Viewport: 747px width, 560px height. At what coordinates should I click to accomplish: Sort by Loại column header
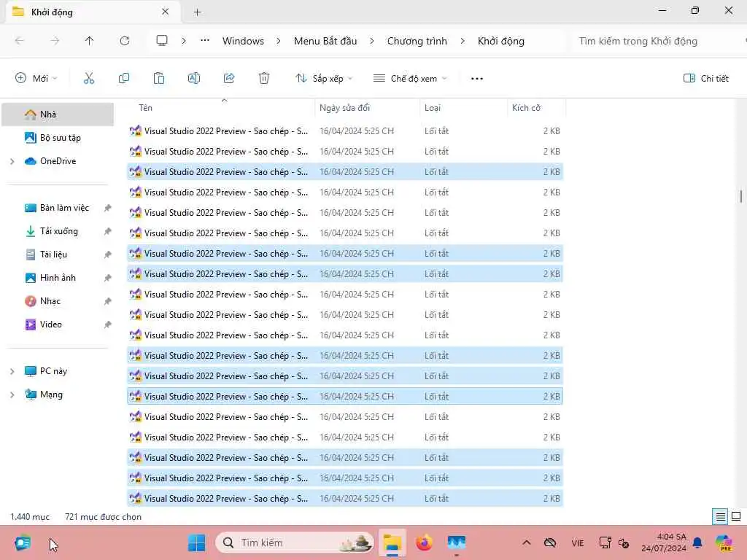(463, 108)
